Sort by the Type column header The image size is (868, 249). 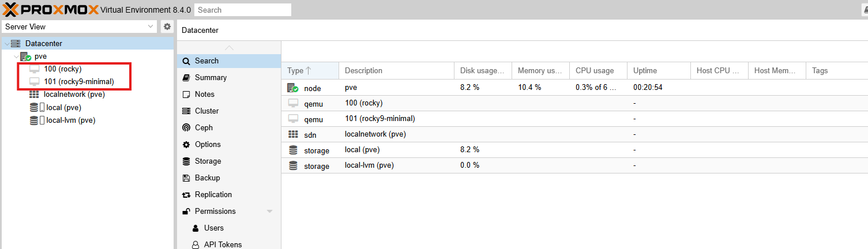(295, 71)
